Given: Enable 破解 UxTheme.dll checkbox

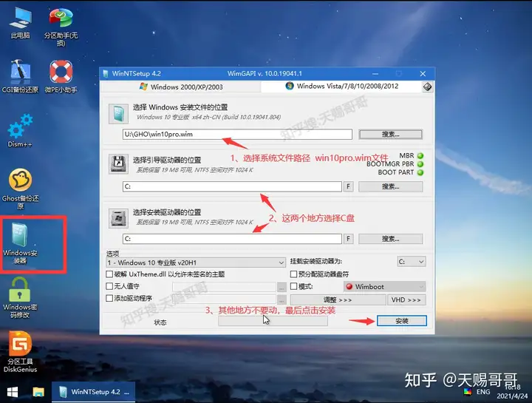Looking at the screenshot, I should [109, 274].
